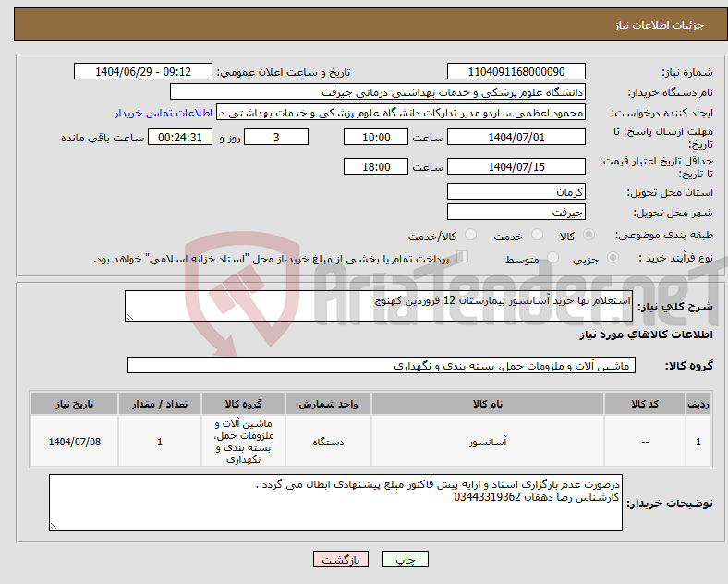
Task: Click the گروه کالا column header in table
Action: coord(244,404)
